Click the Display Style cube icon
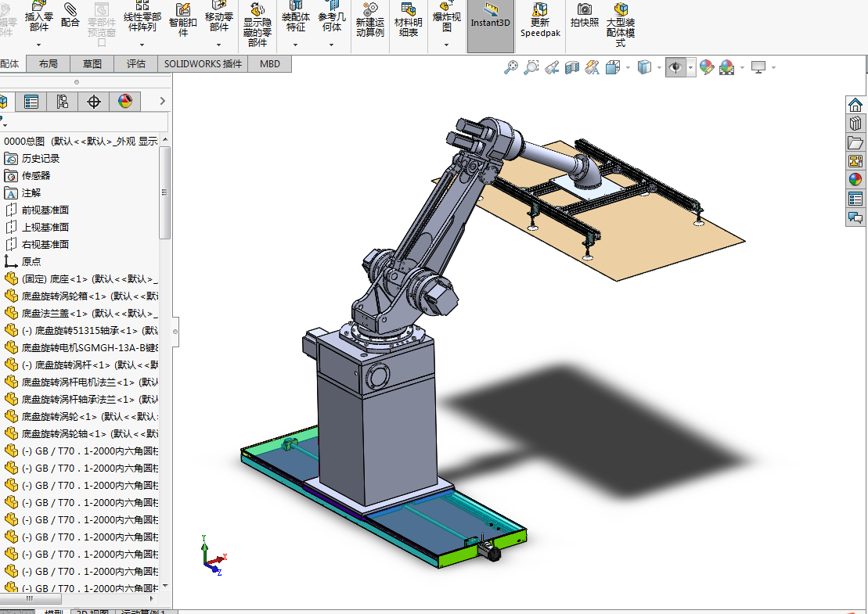This screenshot has width=868, height=614. pos(644,67)
